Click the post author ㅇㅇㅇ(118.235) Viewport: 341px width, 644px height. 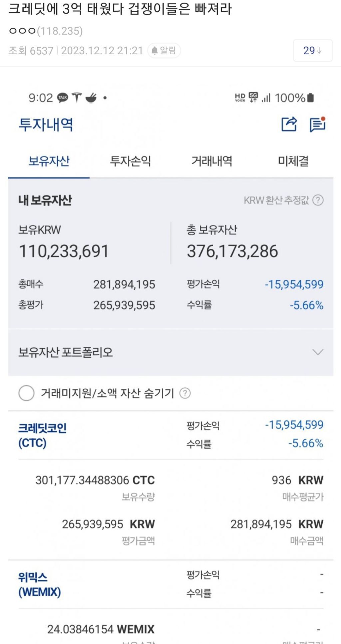tap(46, 31)
